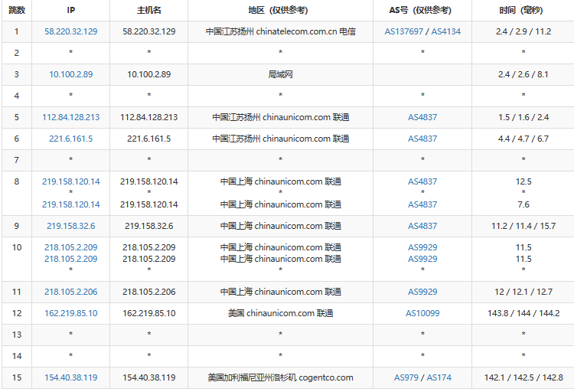Click the time value 2.4 / 2.6 / 8.1
This screenshot has width=574, height=392.
pyautogui.click(x=523, y=74)
